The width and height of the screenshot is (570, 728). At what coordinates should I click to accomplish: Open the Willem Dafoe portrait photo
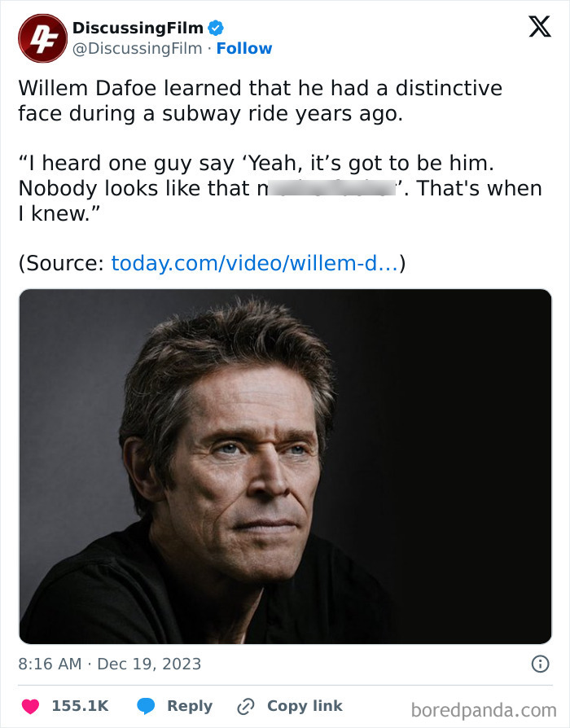[285, 466]
